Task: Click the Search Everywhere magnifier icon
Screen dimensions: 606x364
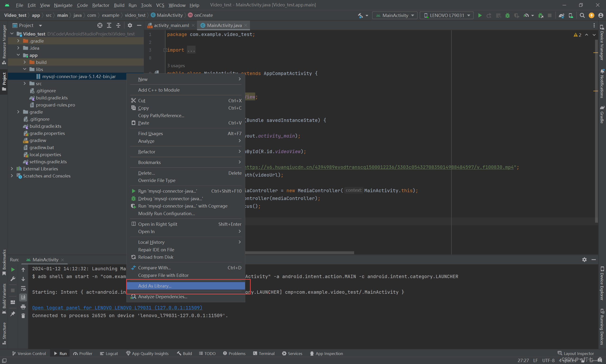Action: tap(582, 15)
